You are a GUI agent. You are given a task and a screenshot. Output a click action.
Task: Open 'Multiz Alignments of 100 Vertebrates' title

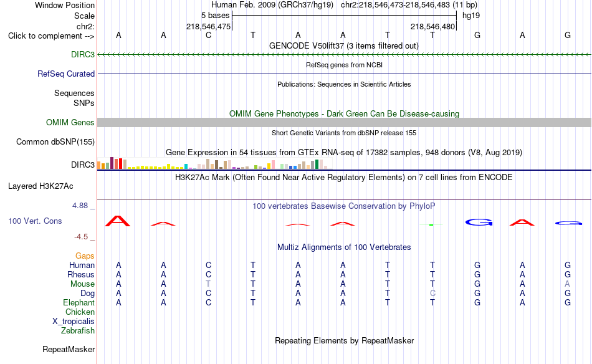click(344, 247)
